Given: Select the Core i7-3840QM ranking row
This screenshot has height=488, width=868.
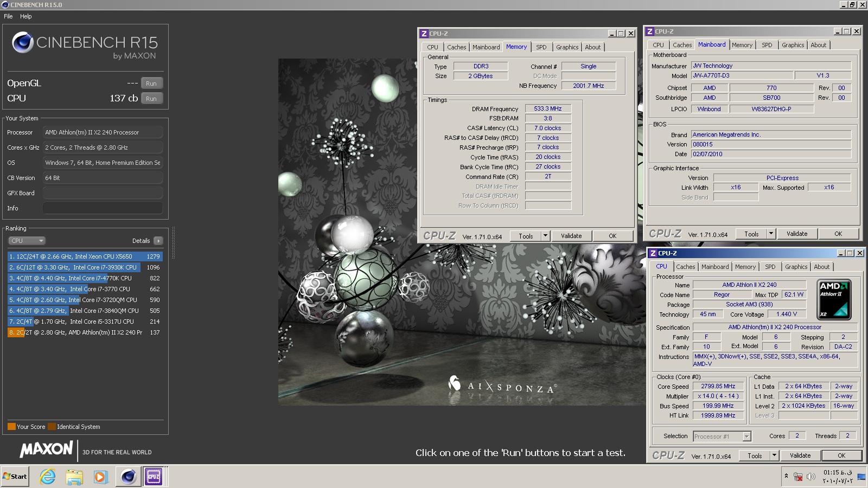Looking at the screenshot, I should pos(85,311).
